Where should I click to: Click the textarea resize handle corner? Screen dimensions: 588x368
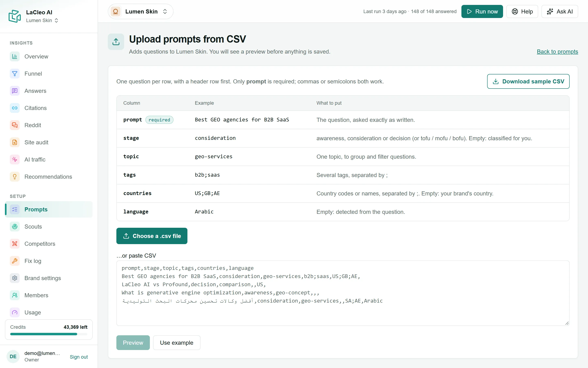(x=567, y=323)
